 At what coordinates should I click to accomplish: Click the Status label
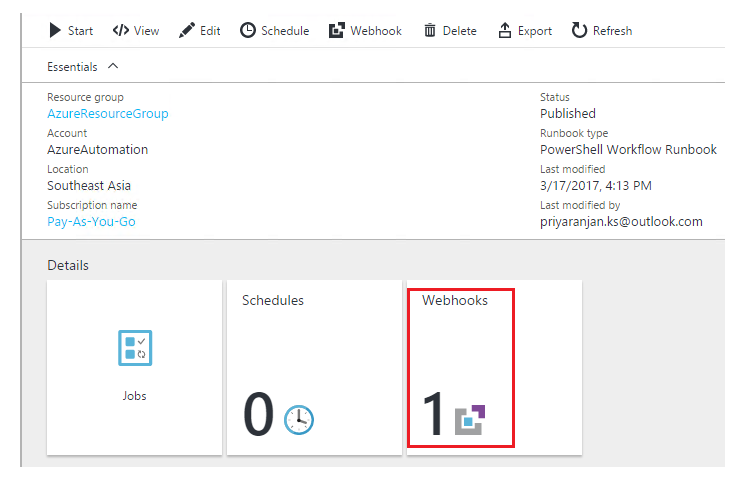point(555,97)
